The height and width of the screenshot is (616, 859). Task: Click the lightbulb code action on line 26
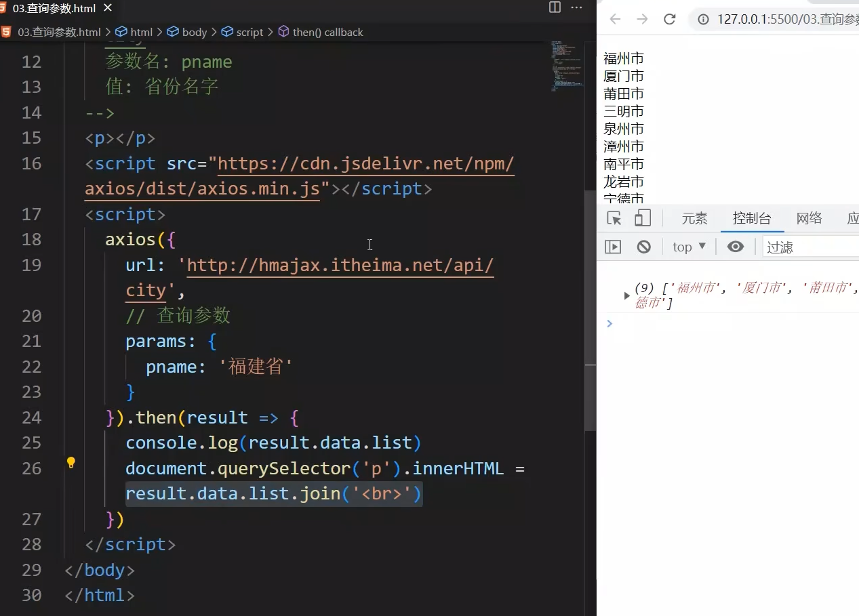pyautogui.click(x=71, y=463)
